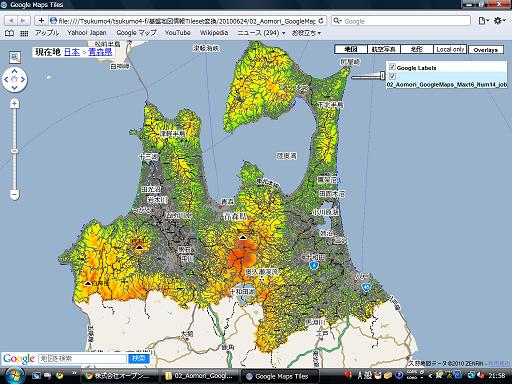Open the Yahoo! Japan bookmark
Screen dimensions: 512x384
[87, 33]
